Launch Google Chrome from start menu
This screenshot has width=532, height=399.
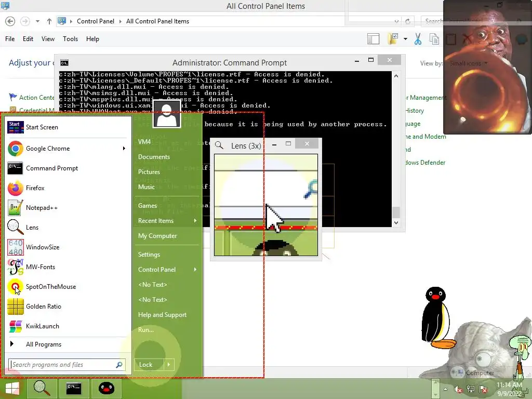point(68,148)
